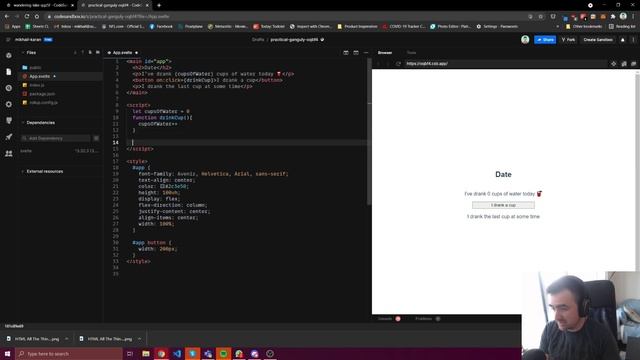Click the Fork button
The image size is (640, 360).
pos(568,40)
